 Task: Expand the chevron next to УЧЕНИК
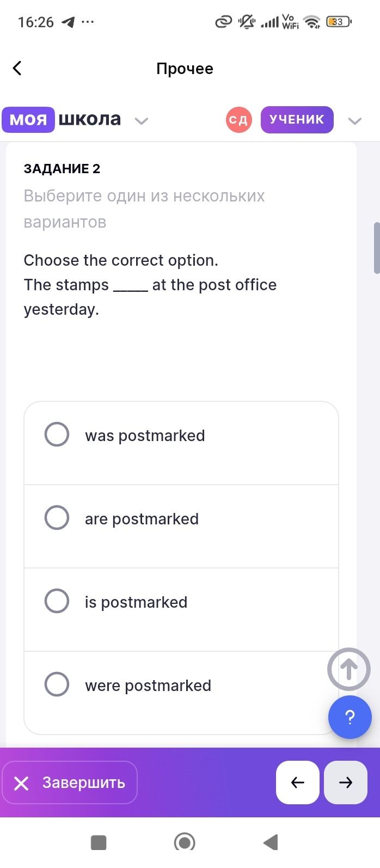(355, 121)
